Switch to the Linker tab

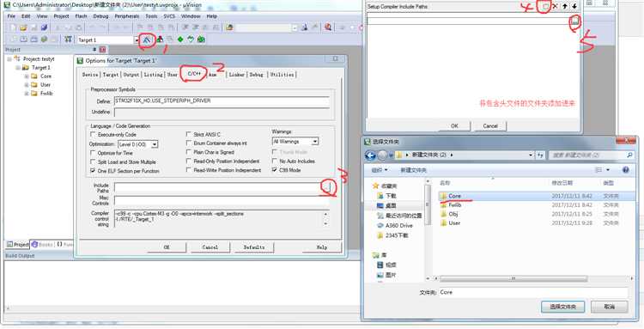point(237,75)
